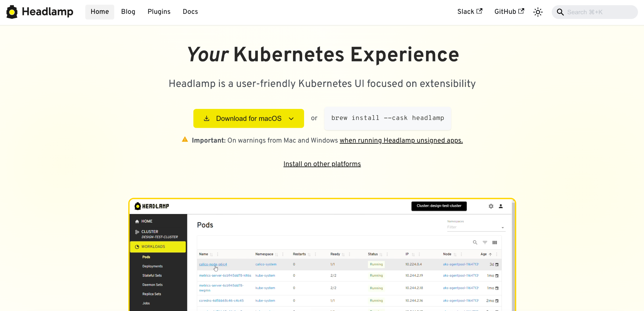Select Jobs in the preview sidebar

(146, 303)
